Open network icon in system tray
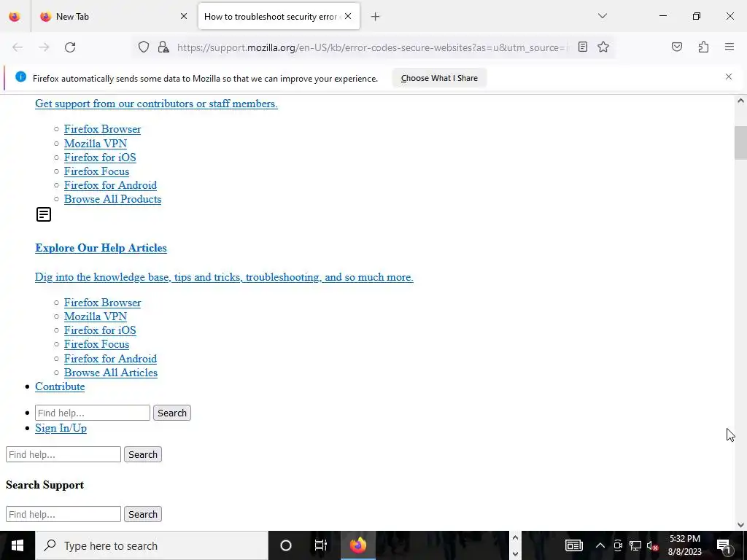The image size is (747, 560). pos(635,545)
